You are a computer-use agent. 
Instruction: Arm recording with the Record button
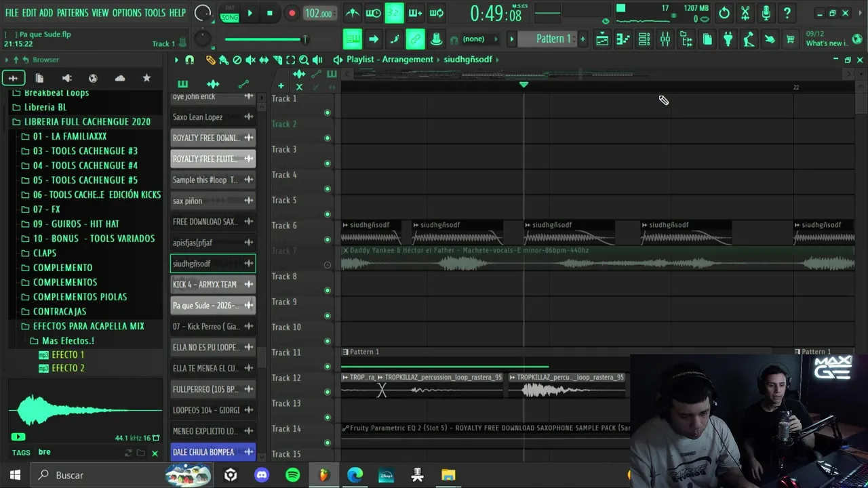(x=292, y=13)
